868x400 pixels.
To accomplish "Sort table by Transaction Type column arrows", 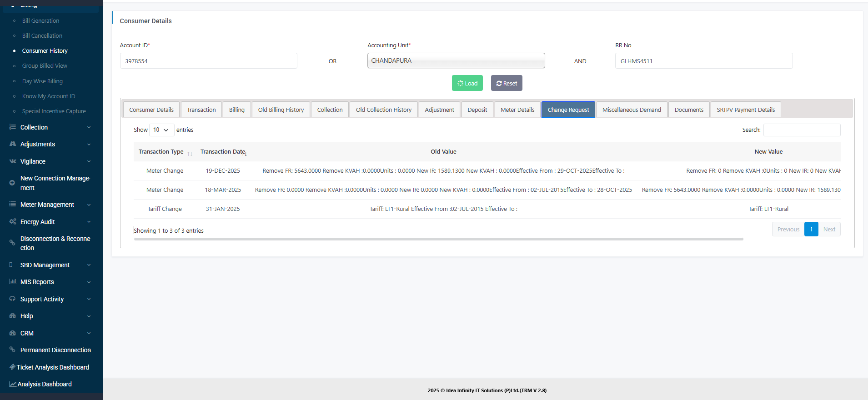I will click(x=190, y=153).
